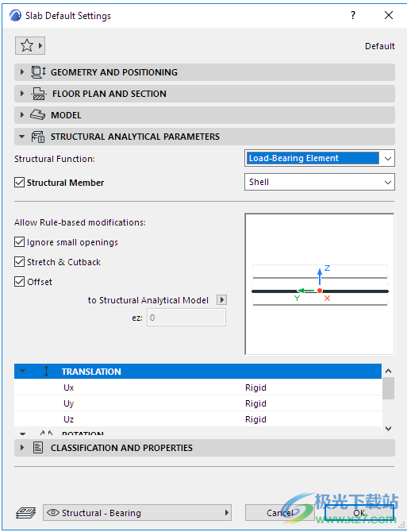This screenshot has width=407, height=532.
Task: Collapse the Structural Analytical Parameters panel
Action: [x=22, y=137]
